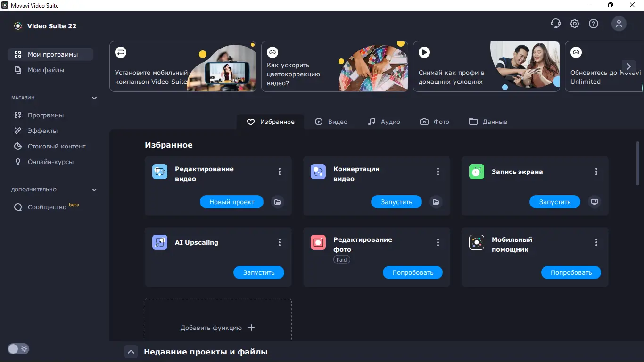This screenshot has height=362, width=644.
Task: Click the Мобильный помощник camera icon
Action: pos(477,242)
